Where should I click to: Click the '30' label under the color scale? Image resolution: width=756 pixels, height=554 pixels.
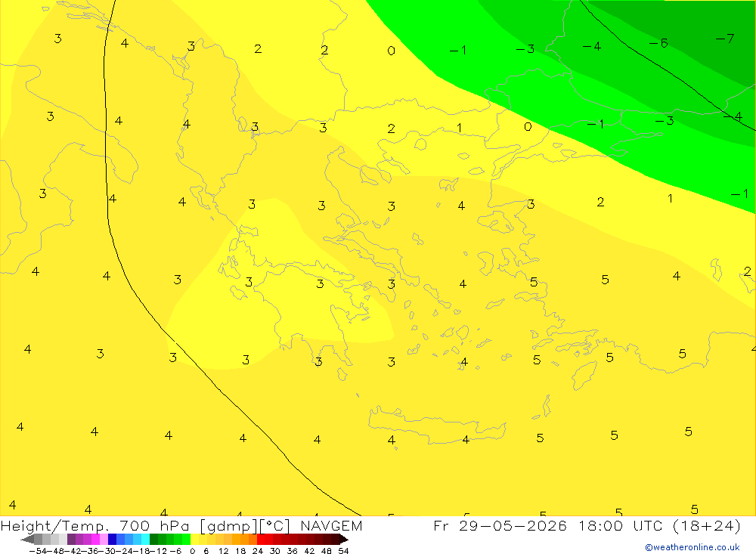tap(275, 551)
